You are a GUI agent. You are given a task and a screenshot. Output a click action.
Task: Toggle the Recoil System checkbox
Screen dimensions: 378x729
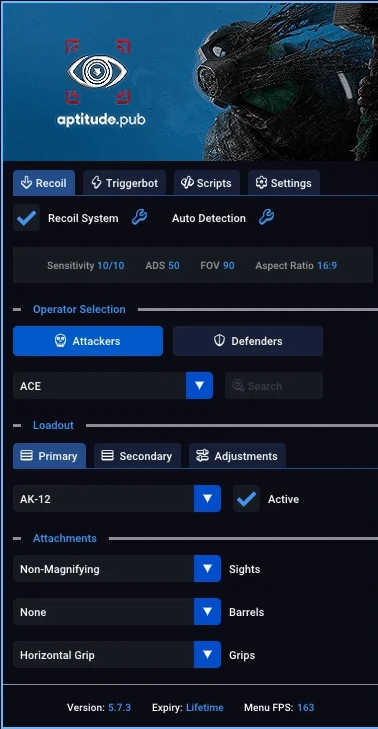click(27, 218)
